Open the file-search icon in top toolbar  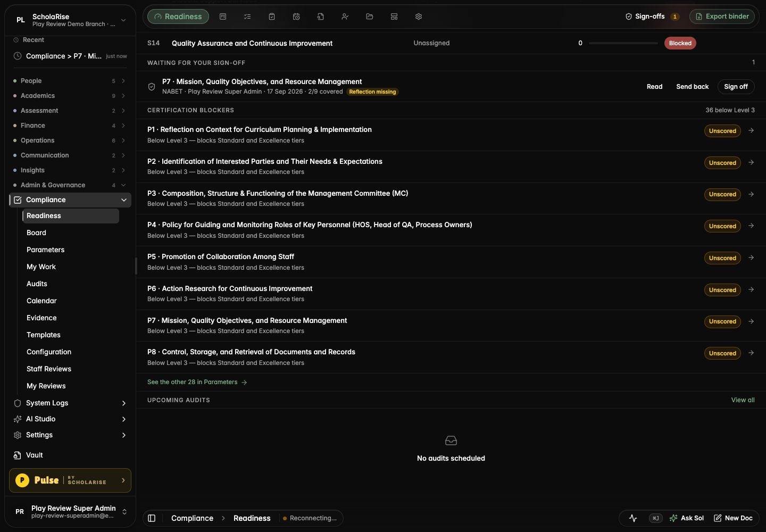tap(321, 16)
